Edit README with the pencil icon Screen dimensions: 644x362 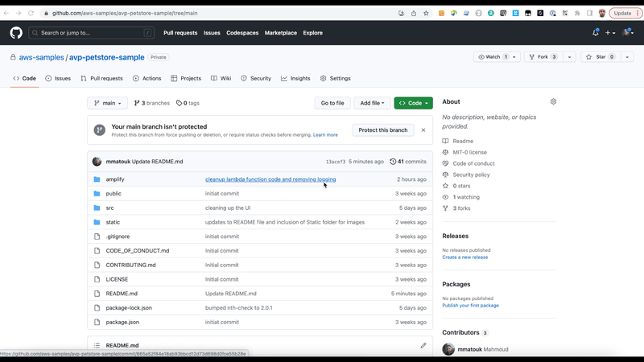[x=423, y=346]
